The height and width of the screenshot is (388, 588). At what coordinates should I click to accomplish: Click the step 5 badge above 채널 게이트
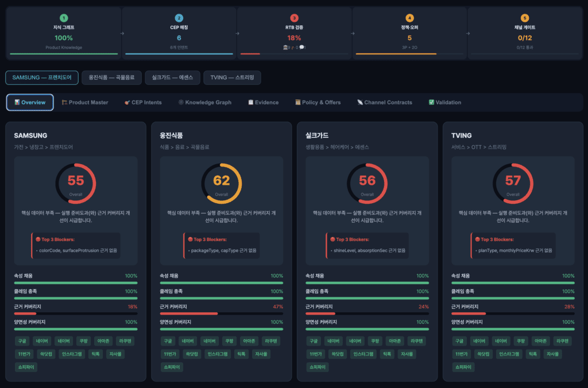click(x=525, y=18)
